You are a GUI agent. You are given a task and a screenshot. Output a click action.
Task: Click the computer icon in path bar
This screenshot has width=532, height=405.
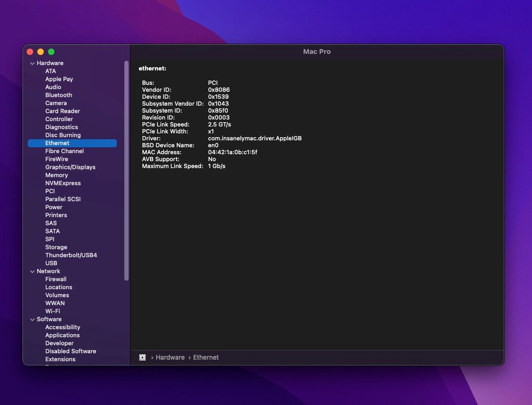click(142, 358)
